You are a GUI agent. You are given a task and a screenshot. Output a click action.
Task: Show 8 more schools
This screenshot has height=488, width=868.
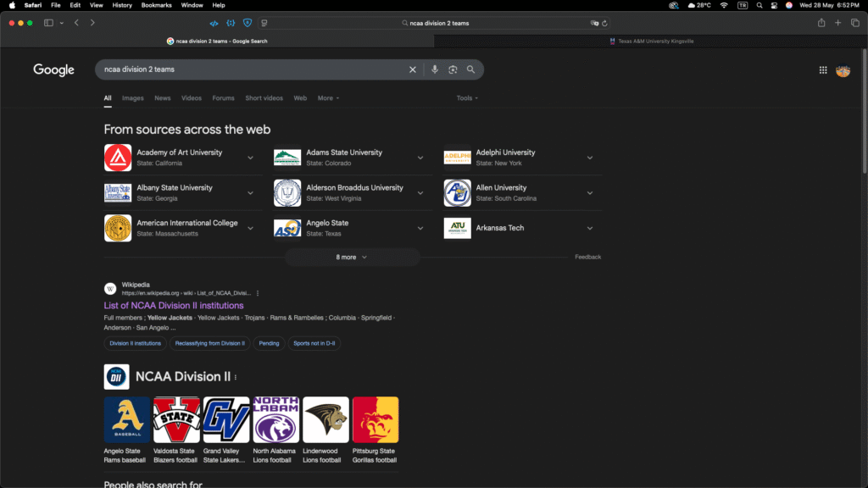tap(352, 257)
